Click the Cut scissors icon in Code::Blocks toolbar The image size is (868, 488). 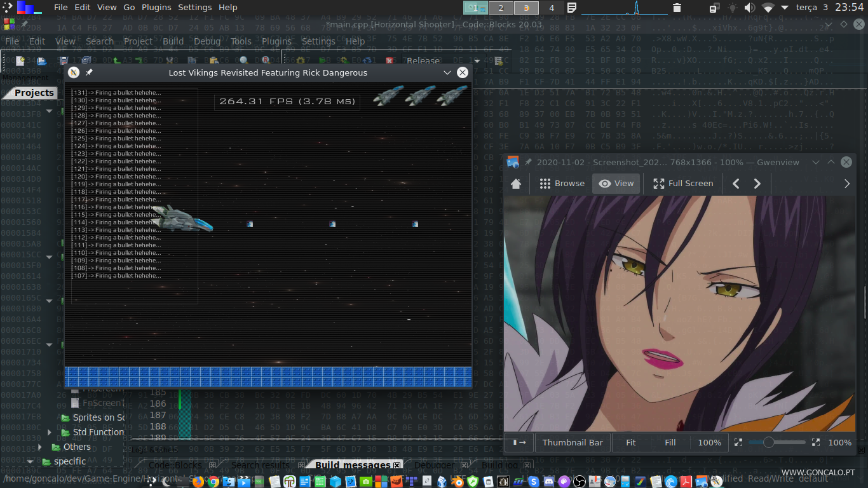(x=170, y=61)
